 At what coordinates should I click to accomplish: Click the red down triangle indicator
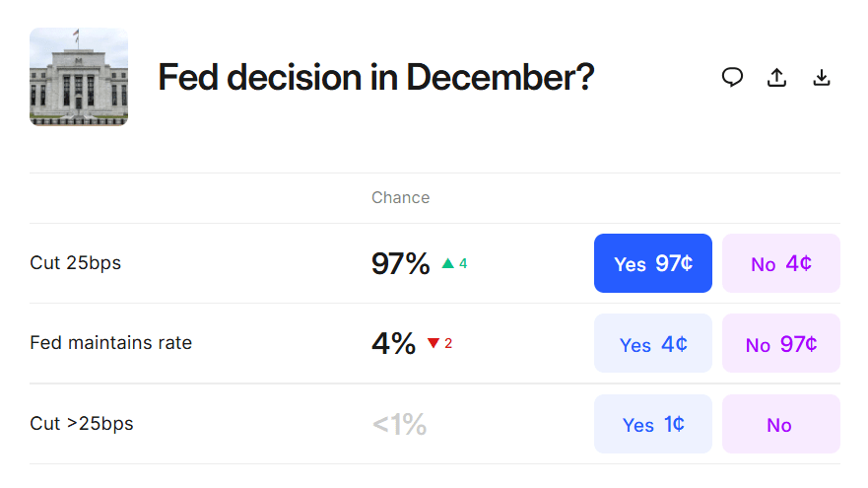coord(434,343)
